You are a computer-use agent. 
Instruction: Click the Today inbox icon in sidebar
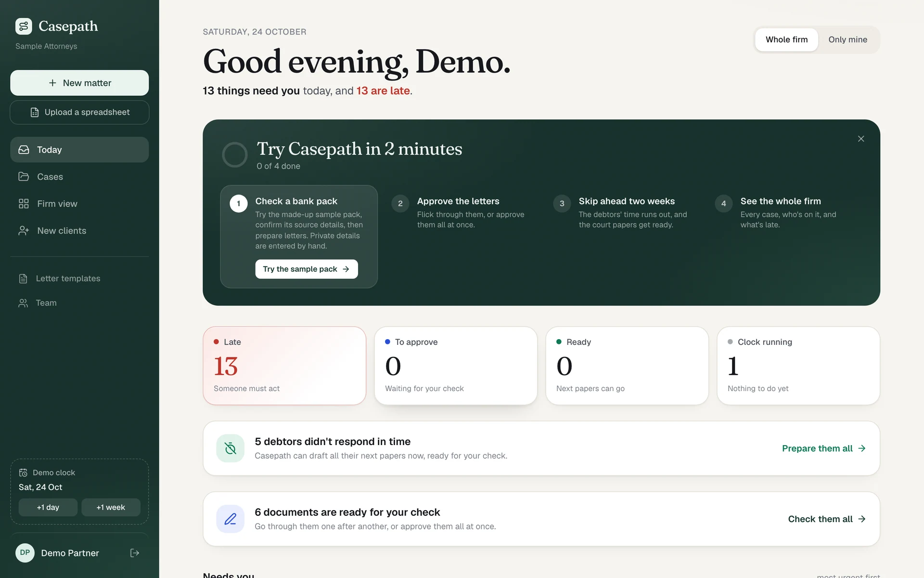click(x=24, y=150)
